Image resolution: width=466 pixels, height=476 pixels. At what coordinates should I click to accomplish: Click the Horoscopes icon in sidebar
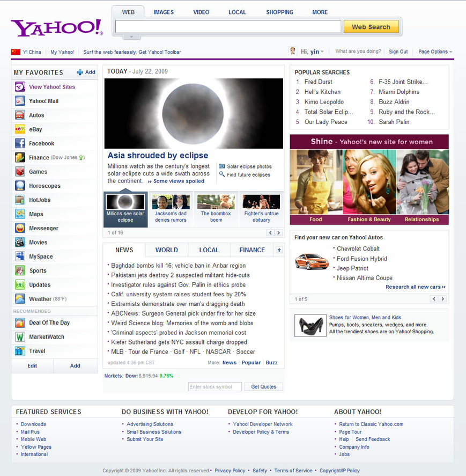tap(20, 186)
